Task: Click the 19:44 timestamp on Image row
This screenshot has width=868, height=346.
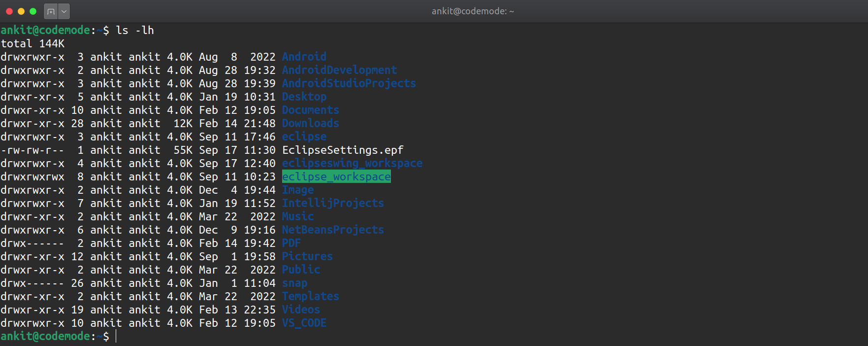Action: pos(259,190)
